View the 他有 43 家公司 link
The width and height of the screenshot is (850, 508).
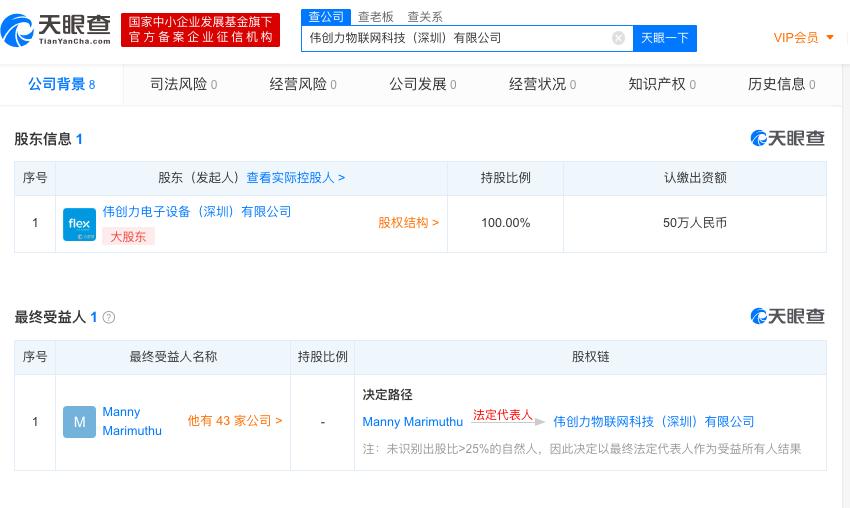point(235,421)
